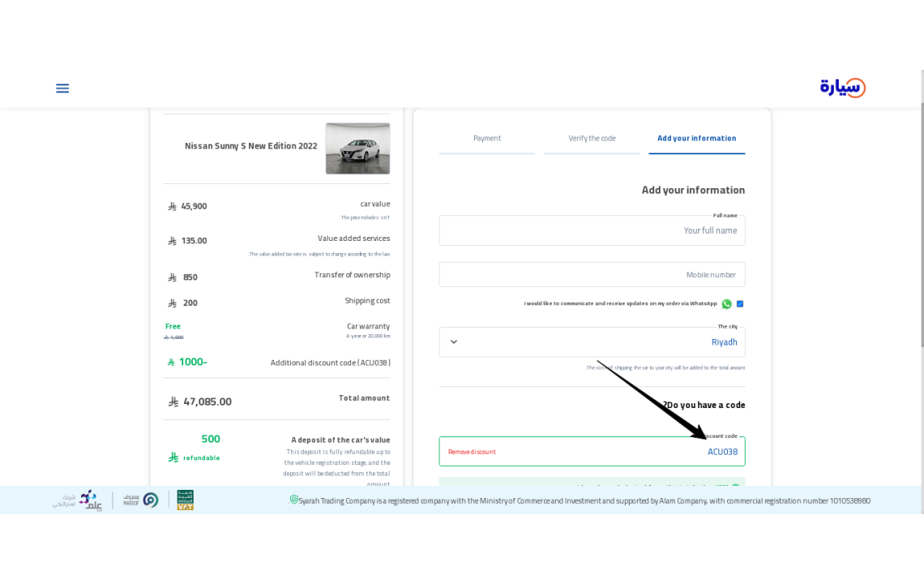Click the 47,085.00 total amount value
The image size is (924, 584).
click(x=207, y=401)
